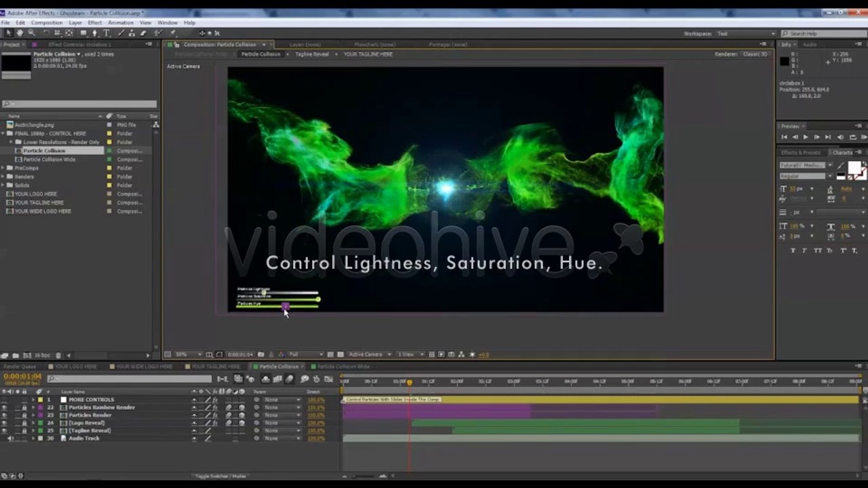Click the YOUR TAGLINE HERE breadcrumb
The width and height of the screenshot is (868, 488).
(368, 54)
